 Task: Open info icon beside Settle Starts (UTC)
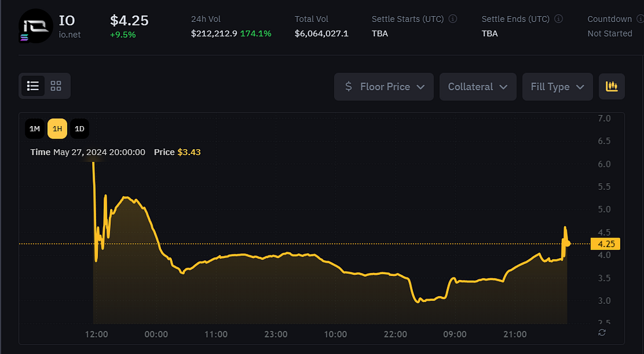[x=453, y=19]
